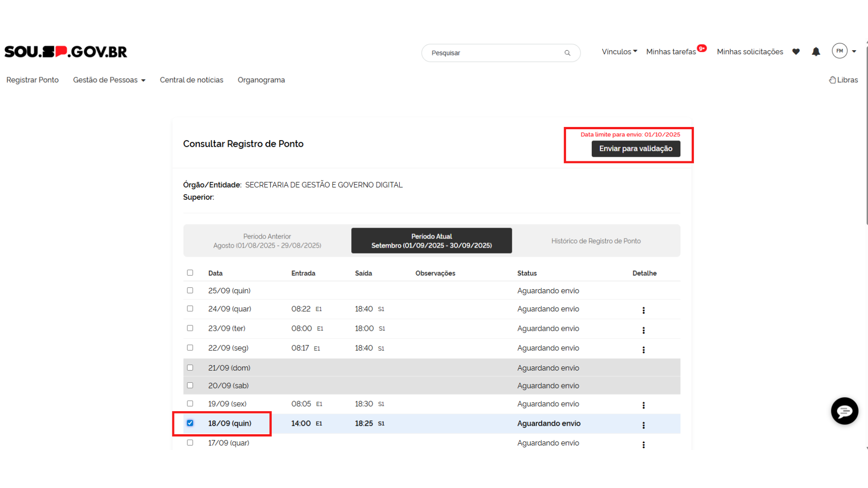Expand the Vínculos dropdown
The width and height of the screenshot is (868, 488).
pyautogui.click(x=619, y=52)
